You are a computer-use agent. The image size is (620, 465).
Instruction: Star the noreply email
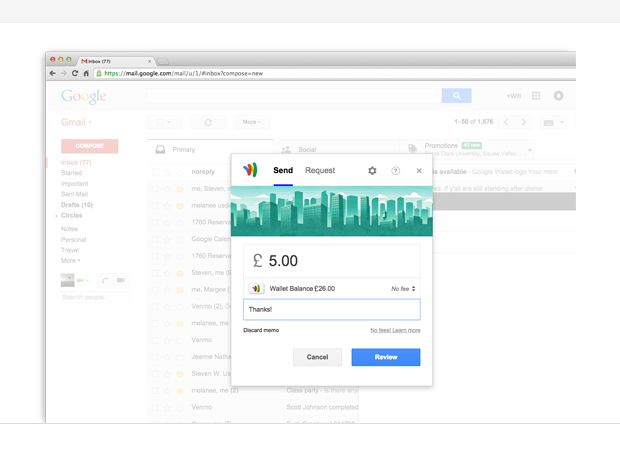pyautogui.click(x=167, y=172)
